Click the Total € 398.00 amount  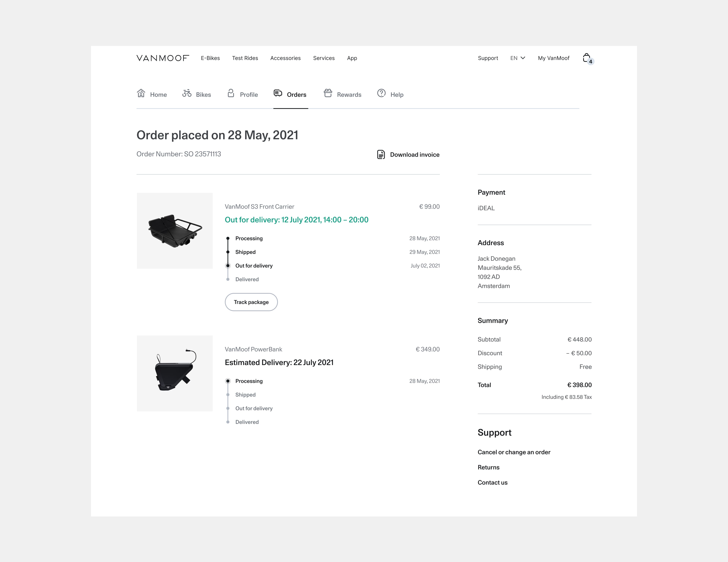[579, 385]
